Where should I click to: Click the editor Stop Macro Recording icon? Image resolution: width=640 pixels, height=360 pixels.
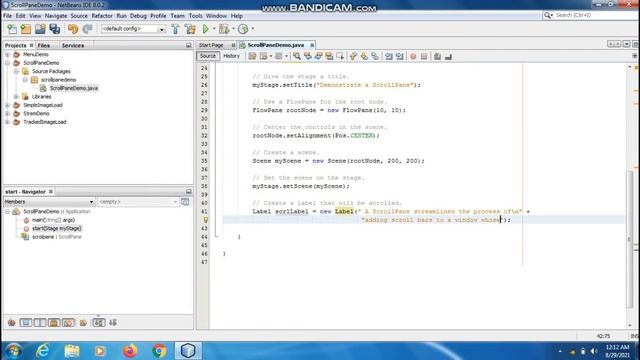point(424,56)
